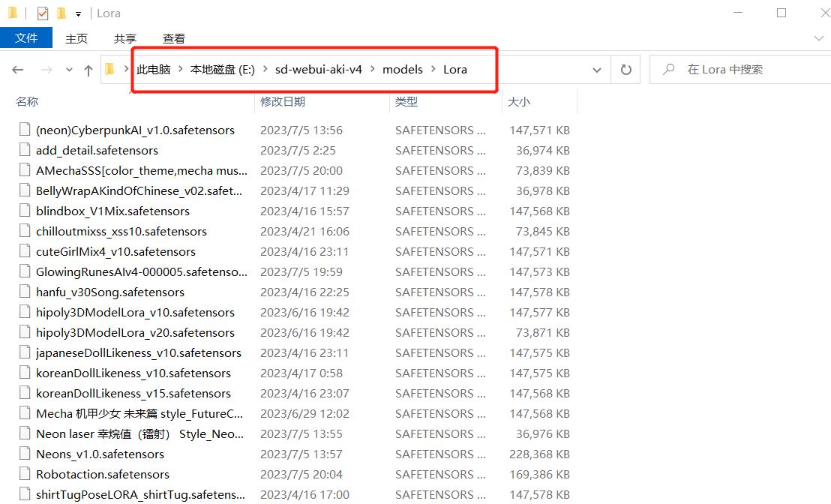Navigate to sd-webui-aki-v4 in the breadcrumb
This screenshot has height=504, width=831.
(x=318, y=70)
